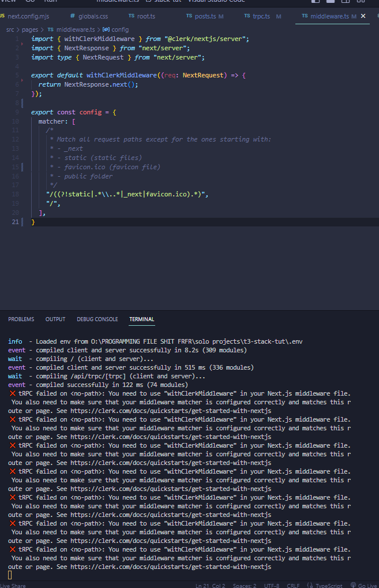Change the CRLF line ending setting
Screen dimensions: 379x588
click(293, 585)
